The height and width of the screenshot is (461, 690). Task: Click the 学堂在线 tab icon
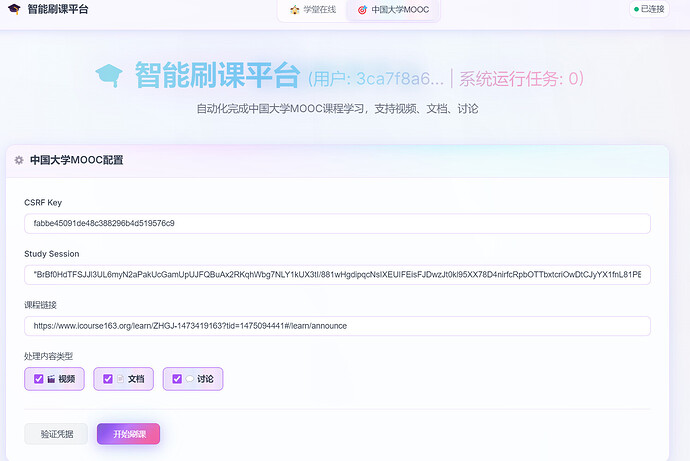295,10
